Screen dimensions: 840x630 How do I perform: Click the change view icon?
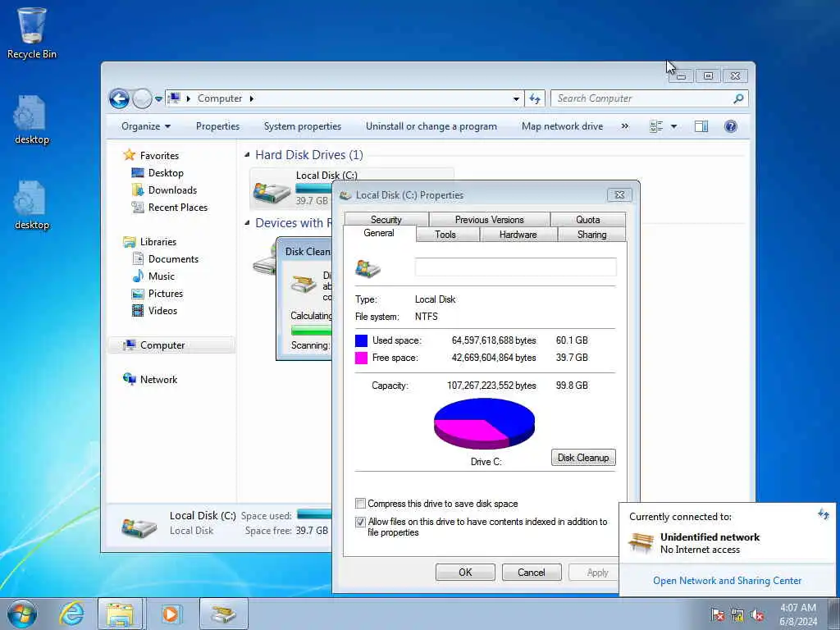[x=656, y=126]
